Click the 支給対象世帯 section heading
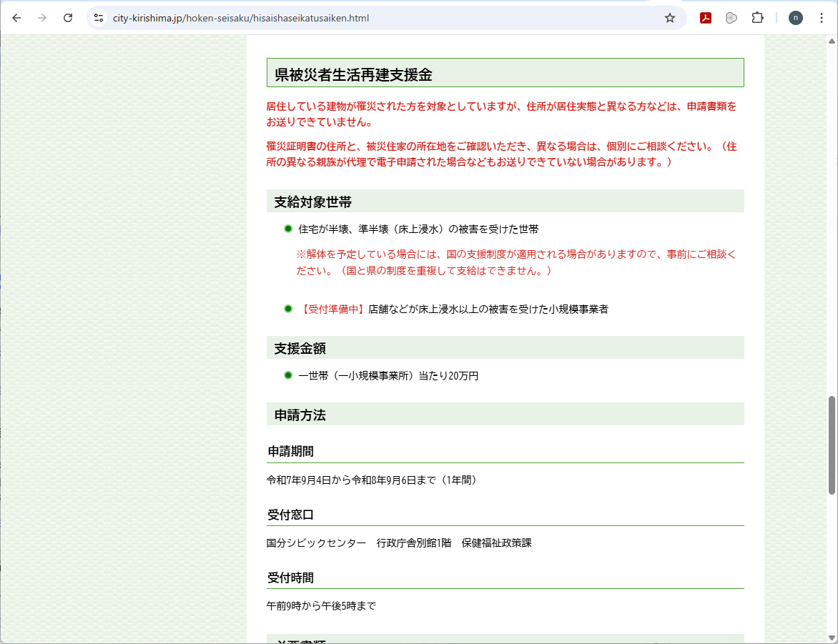The width and height of the screenshot is (838, 644). 313,202
